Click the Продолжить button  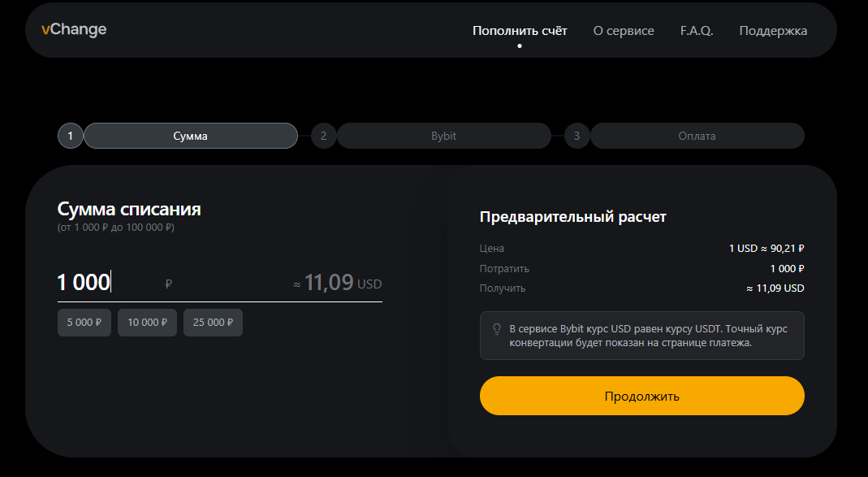[641, 396]
